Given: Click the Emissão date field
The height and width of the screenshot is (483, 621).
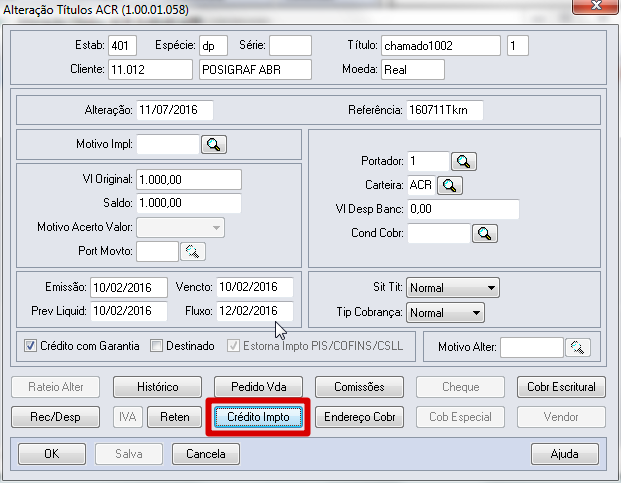Looking at the screenshot, I should coord(129,287).
